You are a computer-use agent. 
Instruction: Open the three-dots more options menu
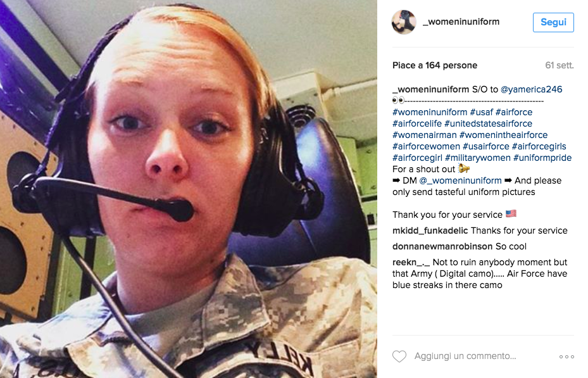point(566,356)
